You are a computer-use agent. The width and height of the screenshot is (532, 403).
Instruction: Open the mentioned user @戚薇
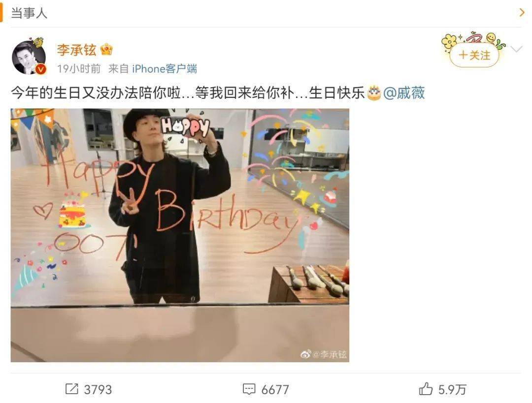pos(404,93)
